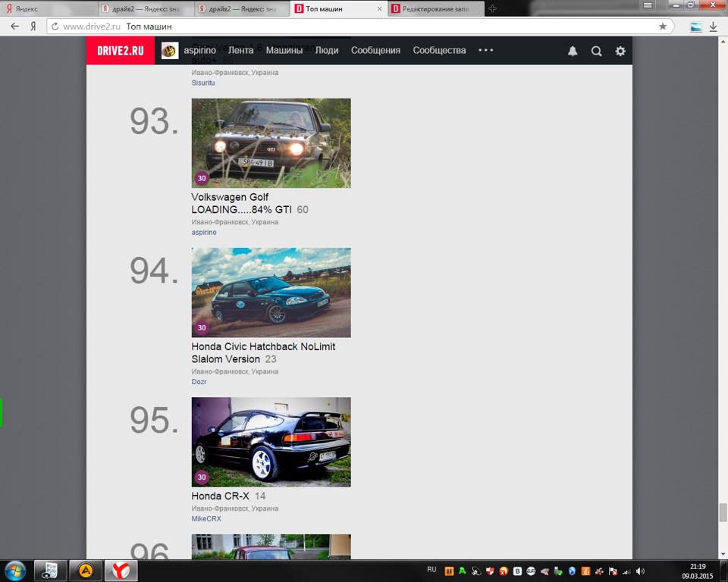Open the browser downloads arrow

[713, 27]
